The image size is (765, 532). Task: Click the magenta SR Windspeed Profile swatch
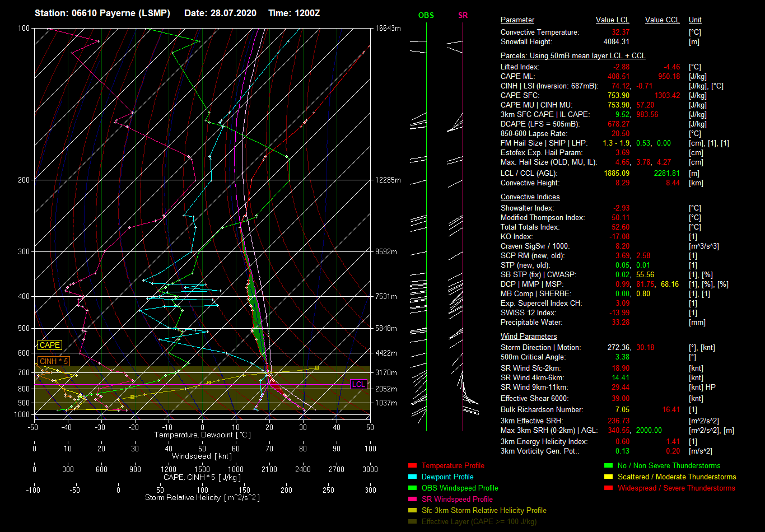[x=413, y=499]
